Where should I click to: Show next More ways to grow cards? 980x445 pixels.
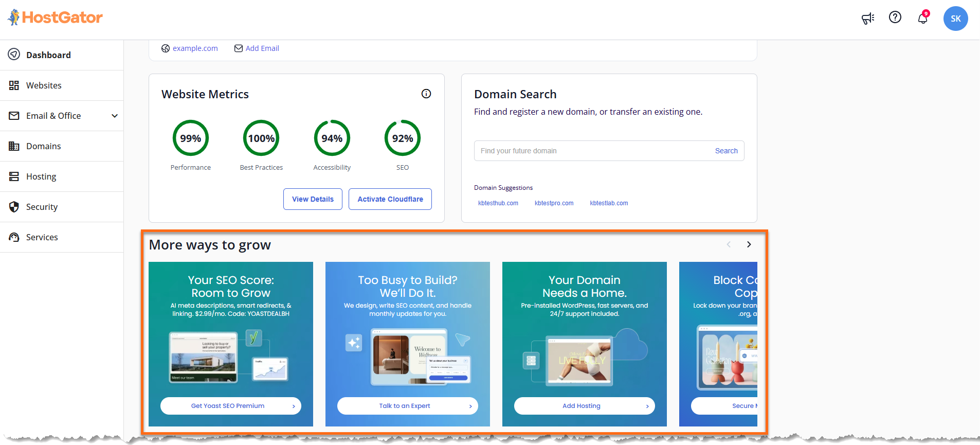pos(749,244)
